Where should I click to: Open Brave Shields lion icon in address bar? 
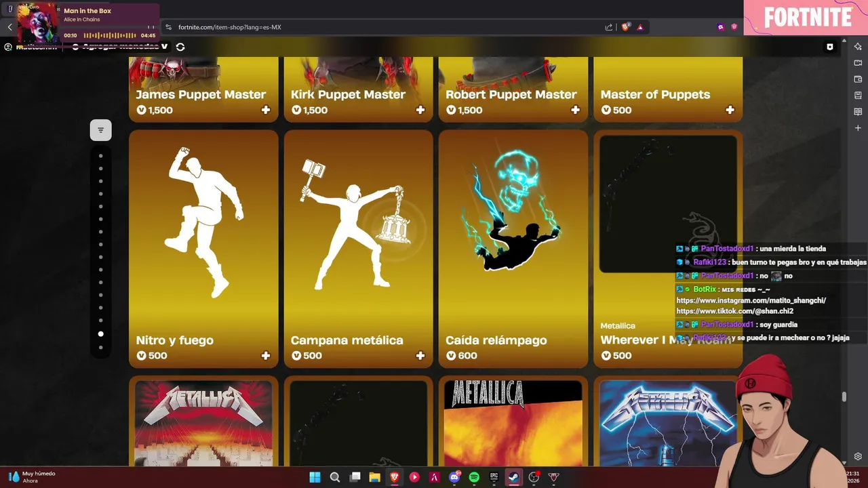click(x=626, y=27)
